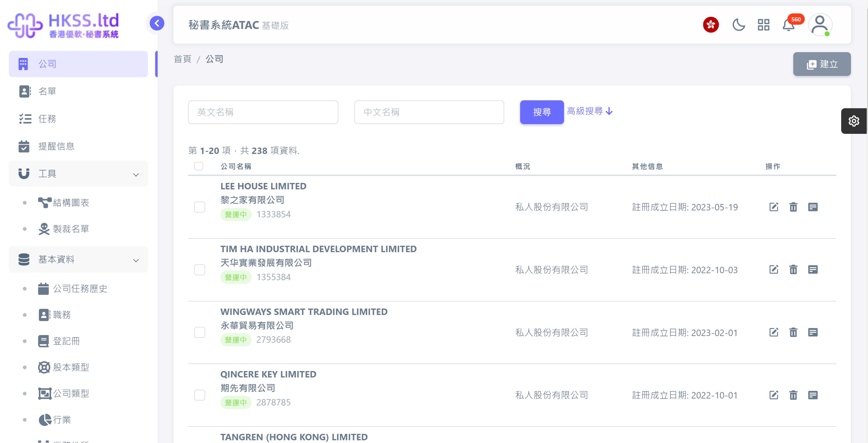Delete the LEE HOUSE LIMITED company
This screenshot has width=868, height=443.
click(x=794, y=207)
